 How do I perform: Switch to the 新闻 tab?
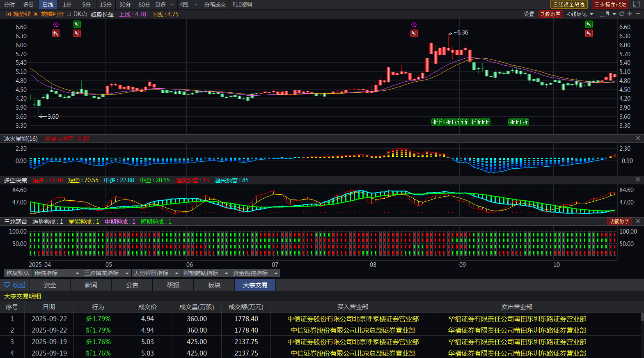91,285
